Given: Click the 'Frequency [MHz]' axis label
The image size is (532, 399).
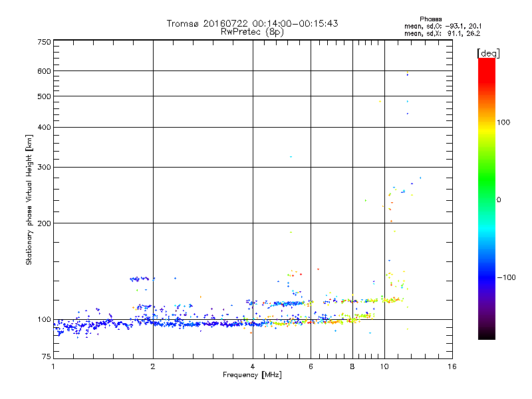Looking at the screenshot, I should [x=252, y=375].
